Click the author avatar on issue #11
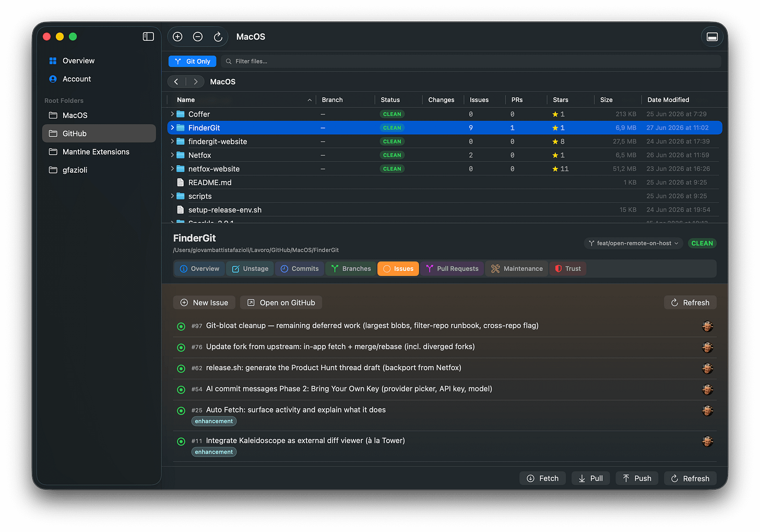This screenshot has width=760, height=532. (708, 442)
